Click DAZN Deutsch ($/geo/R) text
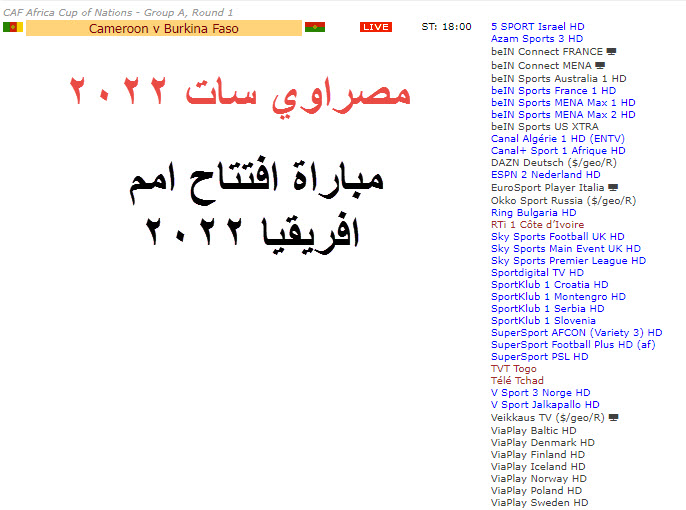 coord(554,163)
